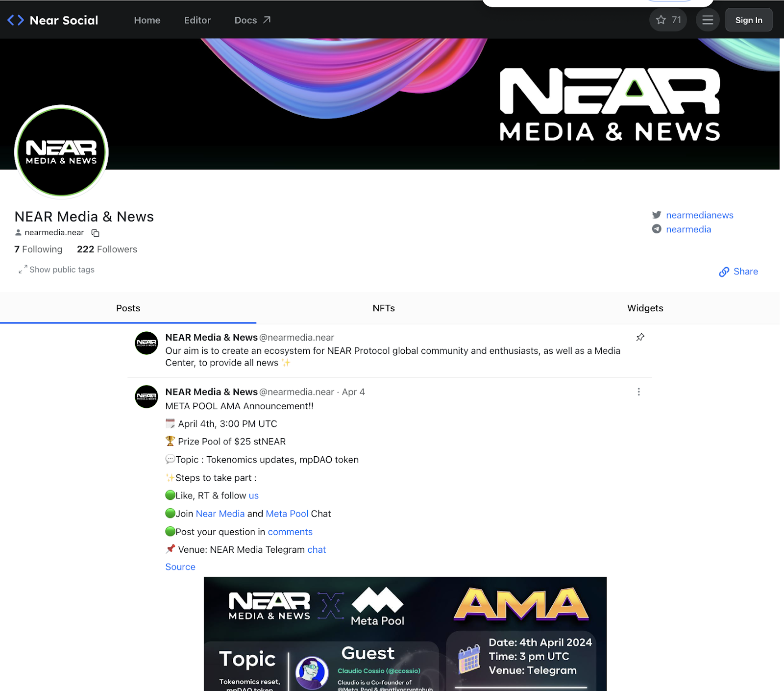
Task: Click the avatar on the pinned post
Action: pyautogui.click(x=147, y=343)
